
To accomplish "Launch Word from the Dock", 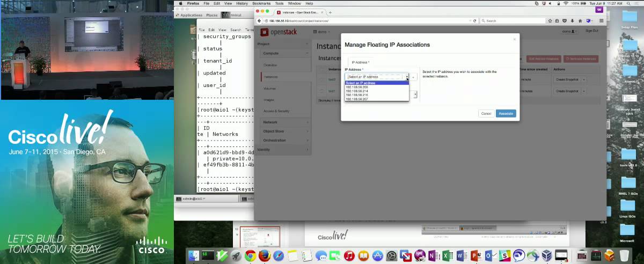I will (x=461, y=255).
